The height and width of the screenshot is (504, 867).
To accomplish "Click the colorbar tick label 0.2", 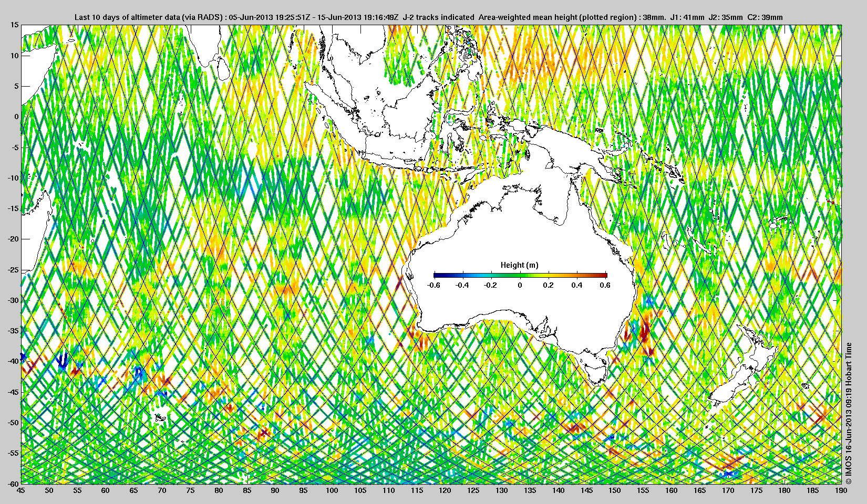I will 549,285.
